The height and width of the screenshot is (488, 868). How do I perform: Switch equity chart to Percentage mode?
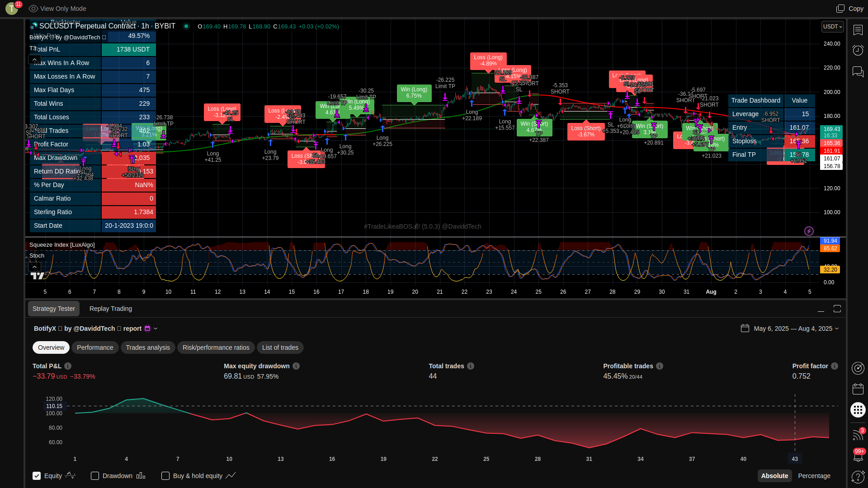click(814, 476)
